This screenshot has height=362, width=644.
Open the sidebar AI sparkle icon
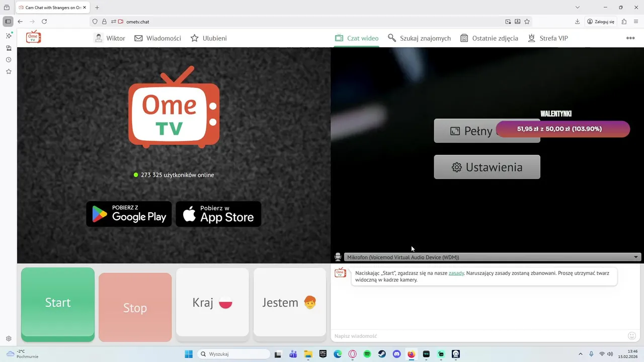point(9,36)
